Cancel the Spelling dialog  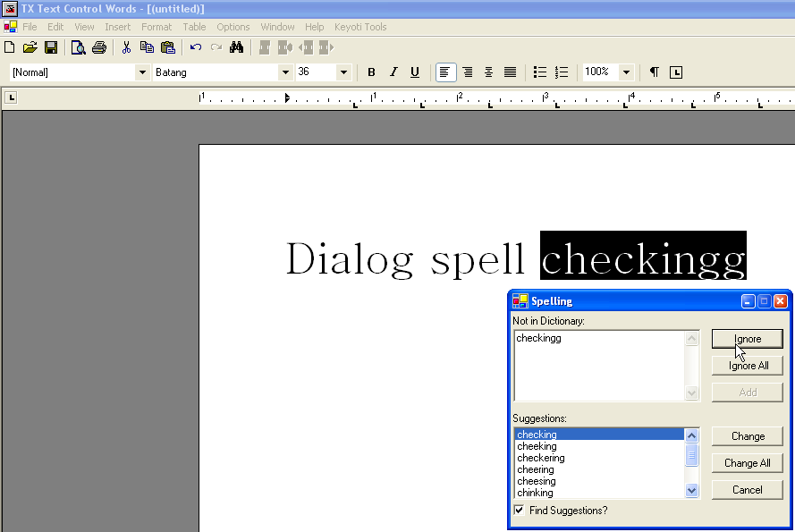pyautogui.click(x=748, y=490)
